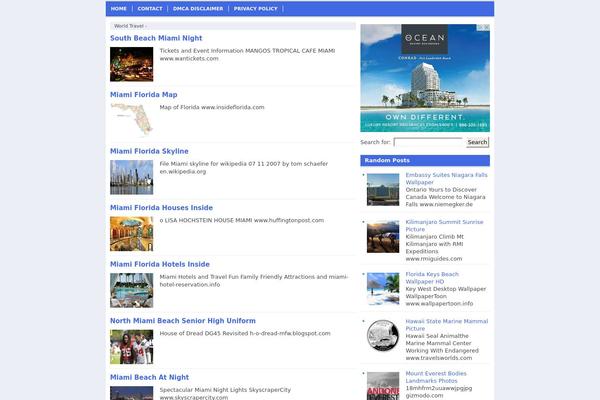Open the Miami Florida Skyline post title

(149, 151)
